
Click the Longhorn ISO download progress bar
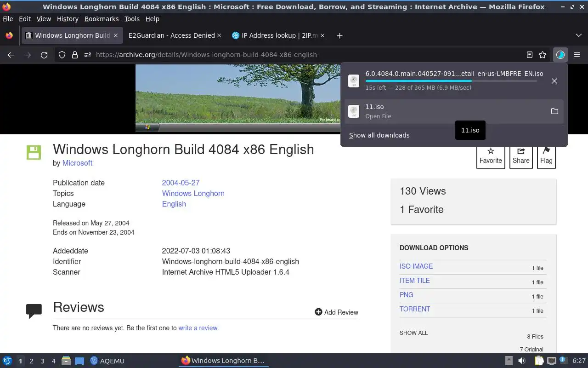click(451, 81)
